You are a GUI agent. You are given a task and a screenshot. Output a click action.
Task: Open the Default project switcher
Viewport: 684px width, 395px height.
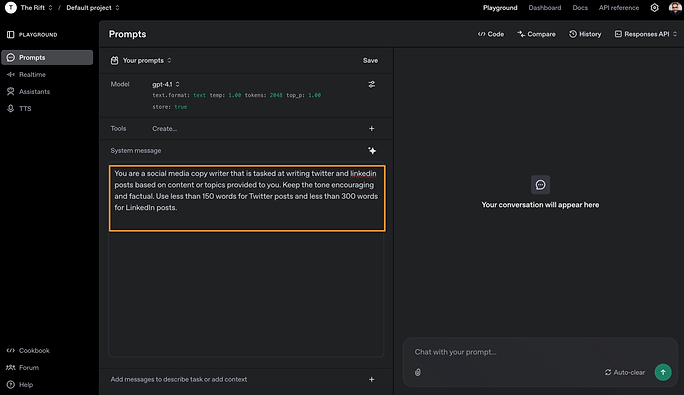pyautogui.click(x=93, y=7)
